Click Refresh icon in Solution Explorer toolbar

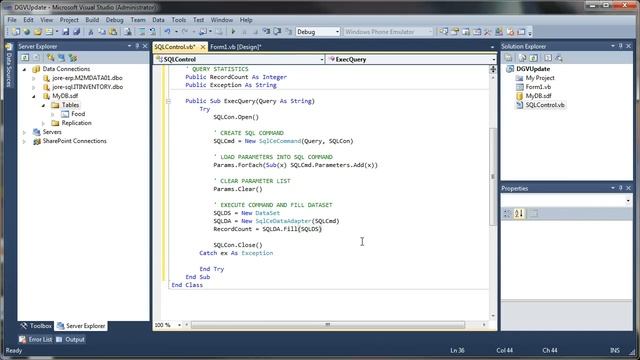[x=533, y=58]
